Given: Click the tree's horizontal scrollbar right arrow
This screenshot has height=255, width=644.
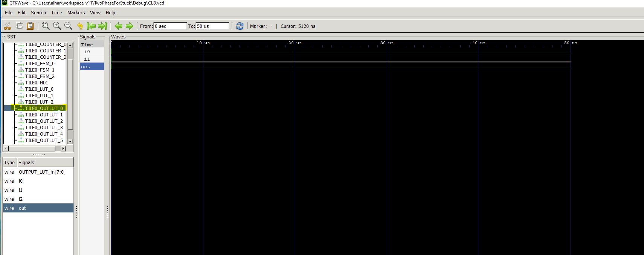Looking at the screenshot, I should pos(63,149).
